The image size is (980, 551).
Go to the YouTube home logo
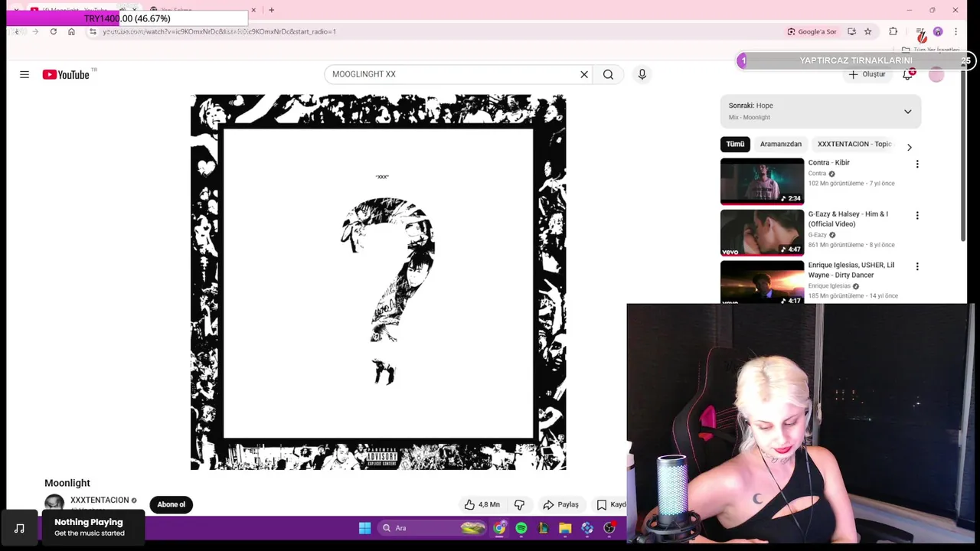pyautogui.click(x=66, y=74)
